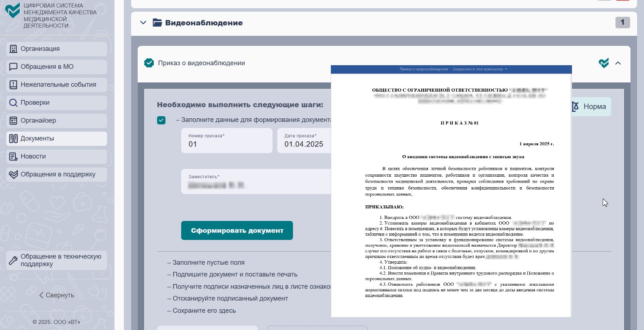
Task: Click Свернуть to collapse the sidebar
Action: (57, 295)
